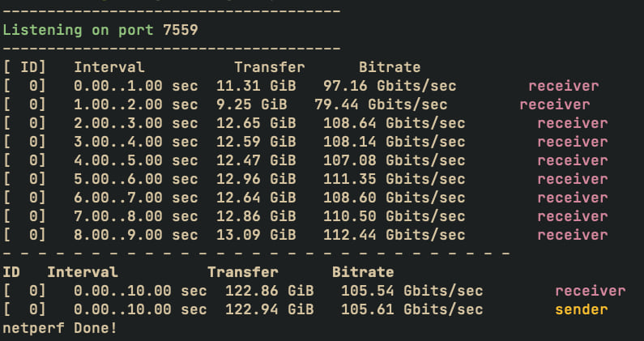Click the 12.47 GiB transfer value
This screenshot has height=341, width=644.
tap(256, 160)
